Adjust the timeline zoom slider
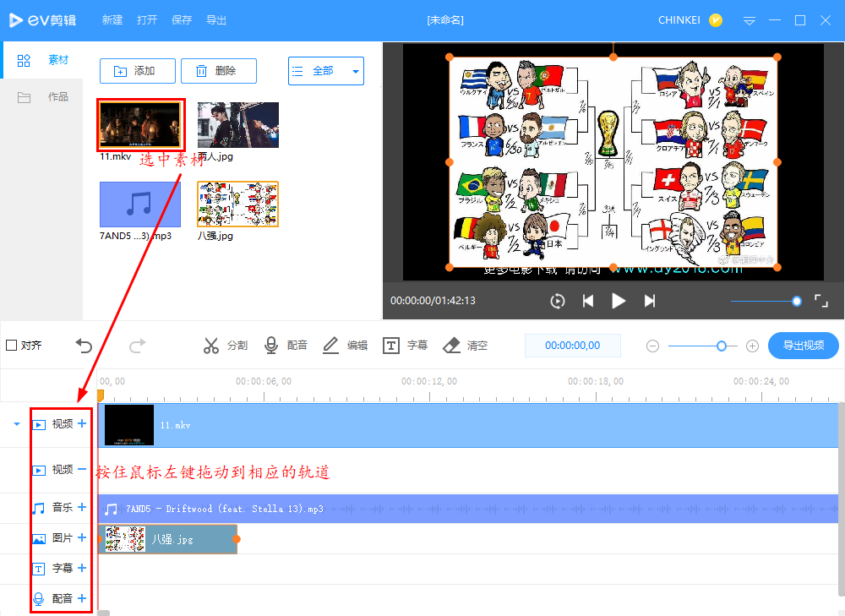 pos(703,346)
